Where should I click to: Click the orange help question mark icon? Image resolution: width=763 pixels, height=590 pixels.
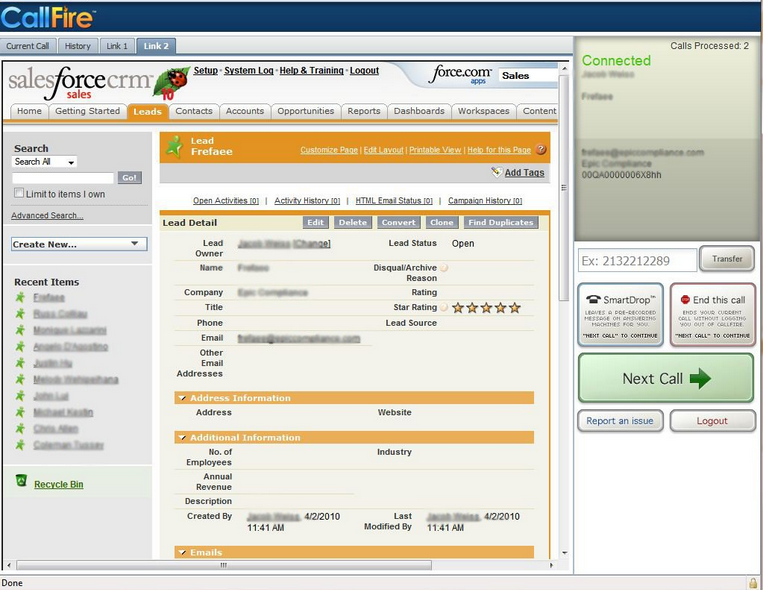(x=541, y=149)
